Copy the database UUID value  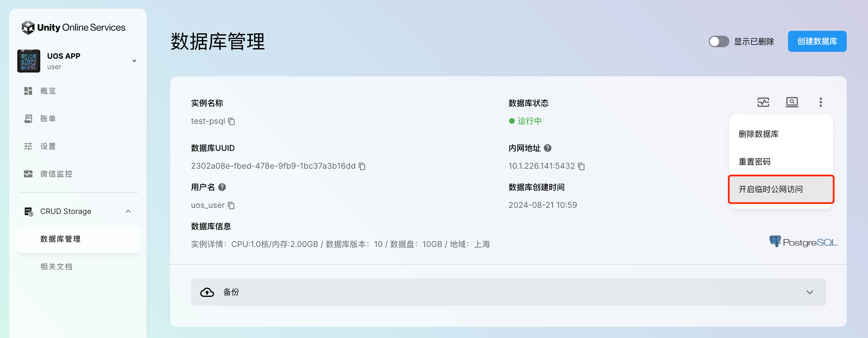pos(362,166)
